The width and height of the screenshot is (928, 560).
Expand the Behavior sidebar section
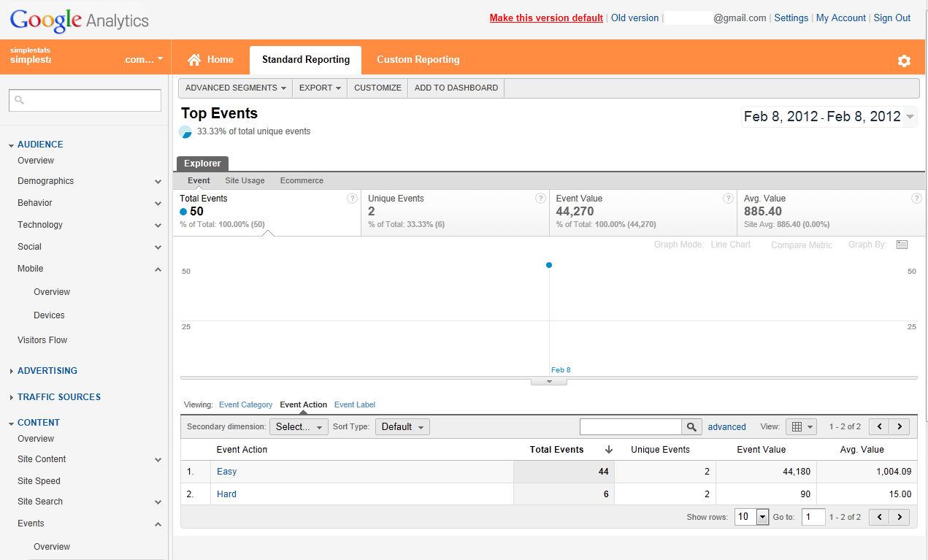pyautogui.click(x=158, y=204)
